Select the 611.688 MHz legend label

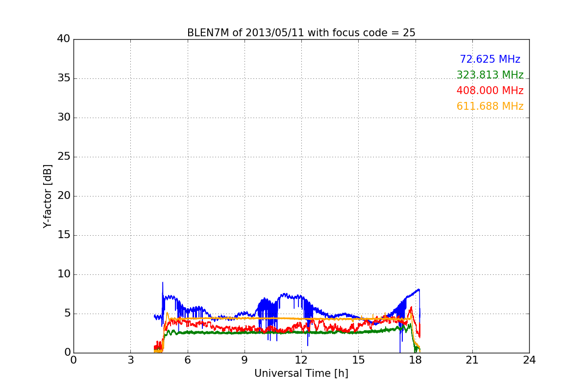click(490, 106)
